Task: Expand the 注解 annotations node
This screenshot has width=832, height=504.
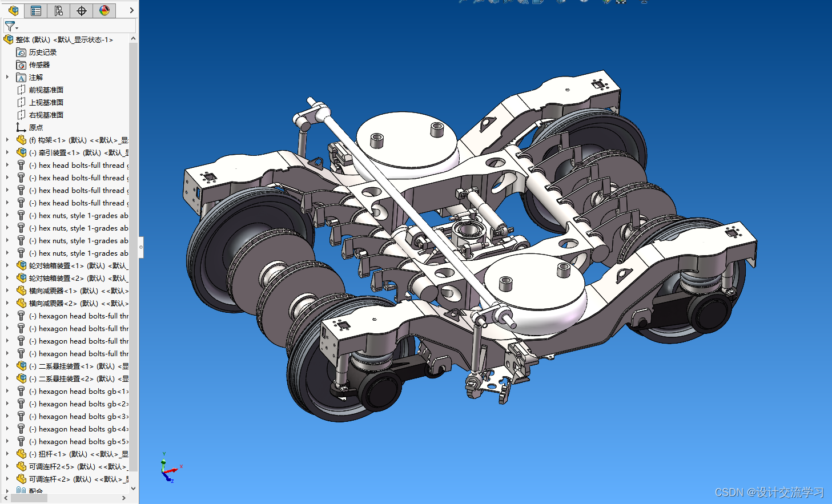Action: (x=7, y=77)
